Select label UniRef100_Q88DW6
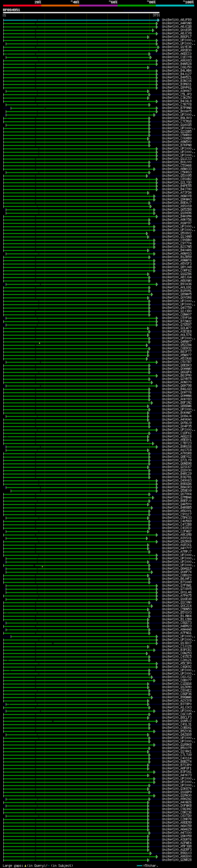The image size is (197, 868). (176, 406)
